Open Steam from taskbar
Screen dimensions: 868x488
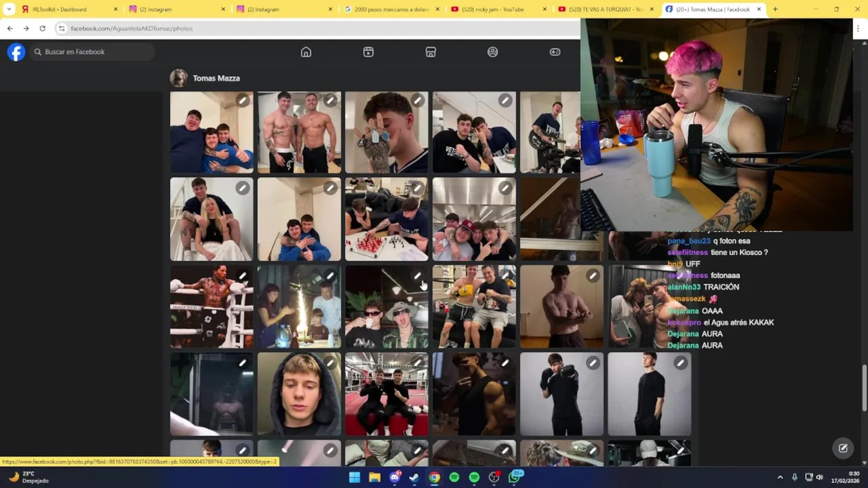(414, 477)
